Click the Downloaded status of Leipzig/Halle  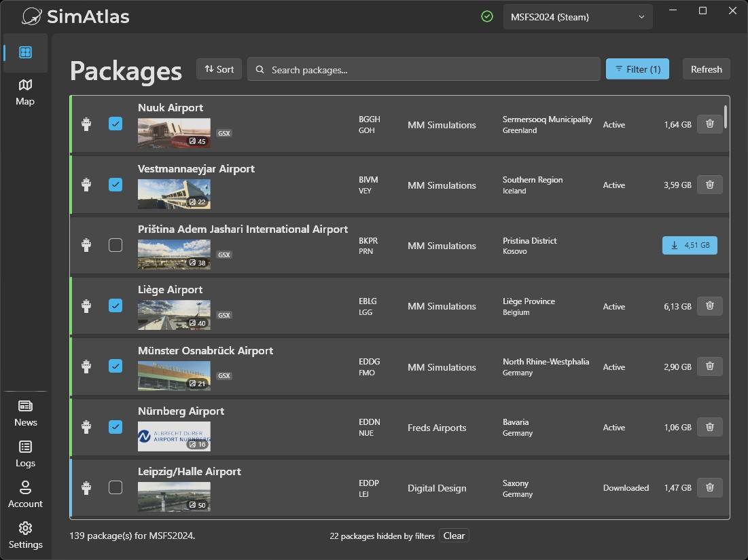[626, 487]
